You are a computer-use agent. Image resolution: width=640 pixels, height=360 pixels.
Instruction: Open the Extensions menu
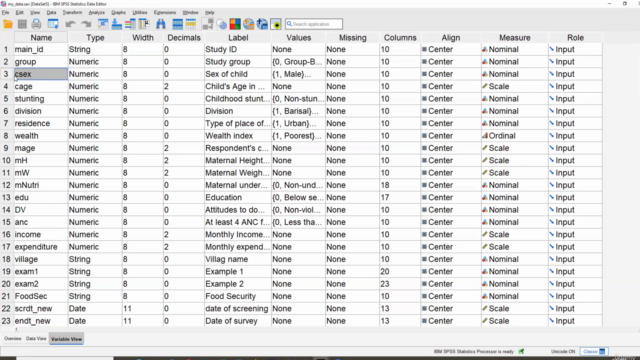tap(165, 13)
